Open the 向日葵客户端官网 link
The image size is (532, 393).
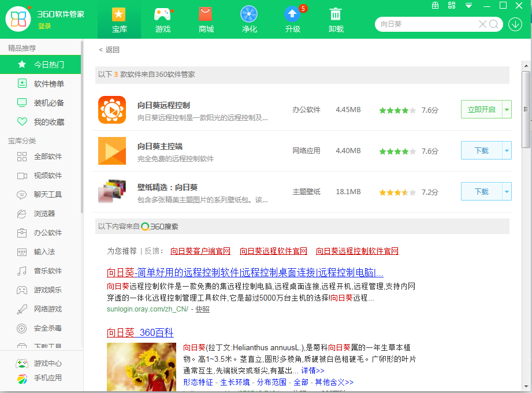tap(200, 251)
